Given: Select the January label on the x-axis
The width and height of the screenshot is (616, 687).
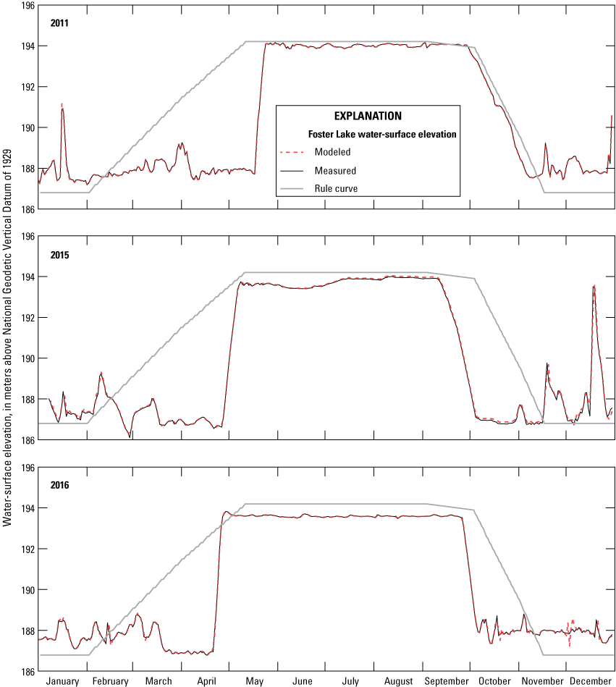Looking at the screenshot, I should tap(62, 681).
